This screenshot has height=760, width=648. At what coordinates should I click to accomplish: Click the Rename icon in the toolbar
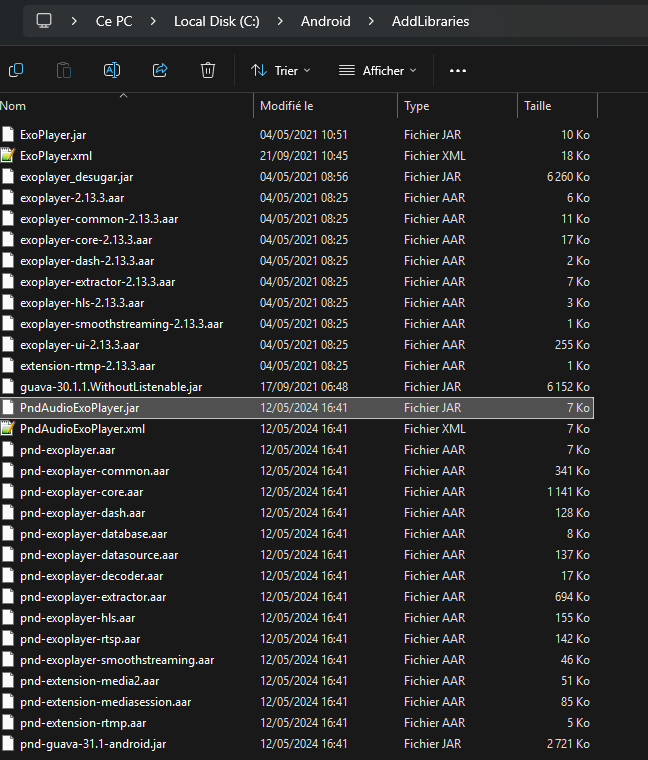pos(112,70)
